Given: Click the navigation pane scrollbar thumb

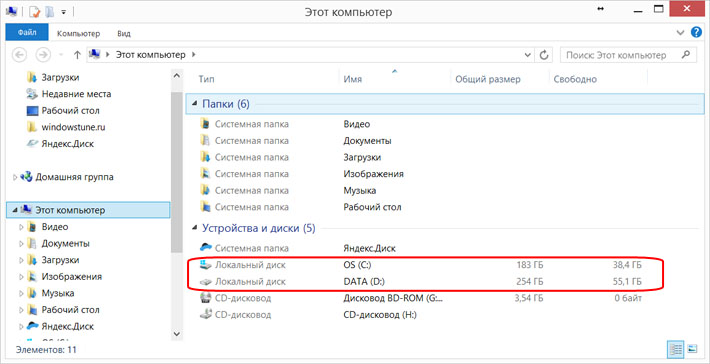Looking at the screenshot, I should click(177, 171).
